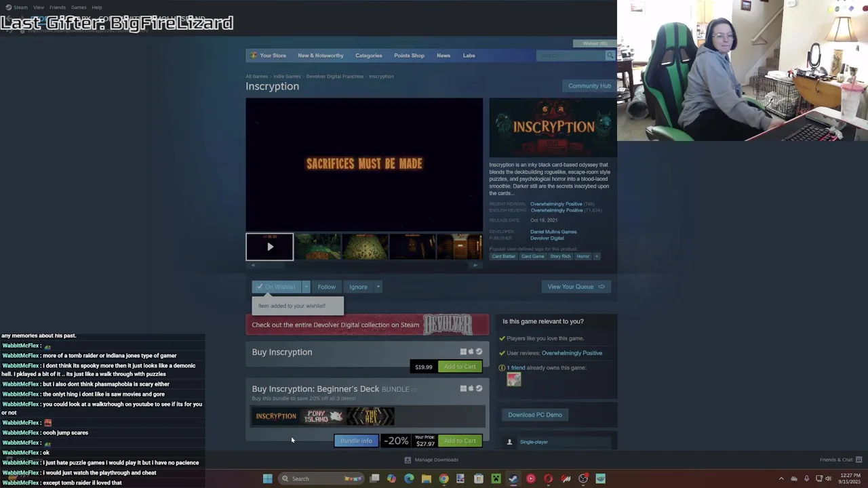Launch Copilot from the taskbar
This screenshot has width=868, height=488.
click(x=391, y=479)
